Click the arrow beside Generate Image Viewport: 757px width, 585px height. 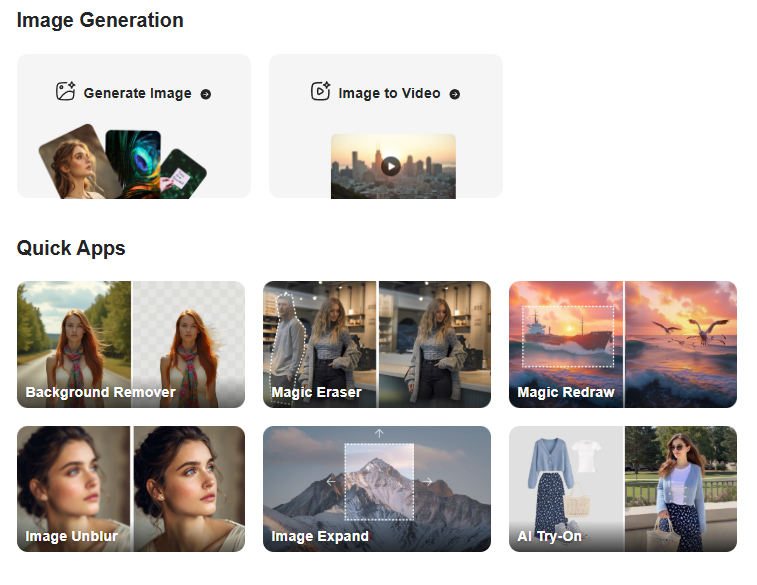pos(206,94)
